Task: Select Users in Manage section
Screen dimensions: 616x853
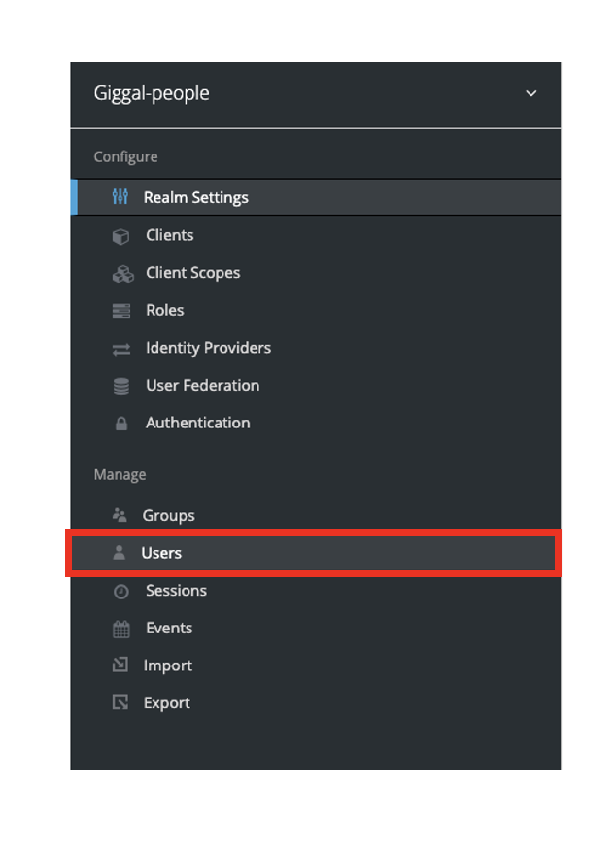Action: tap(314, 553)
